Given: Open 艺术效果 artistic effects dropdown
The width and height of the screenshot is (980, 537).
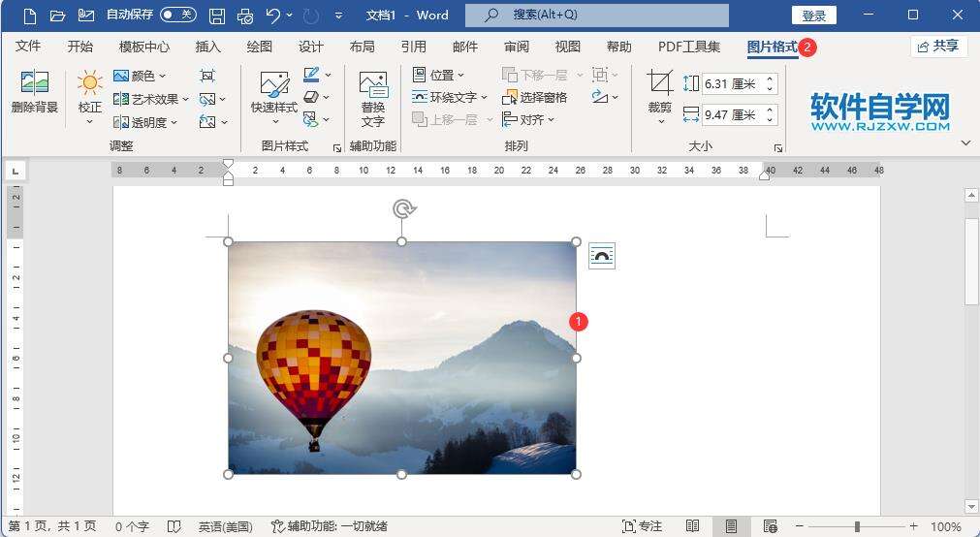Looking at the screenshot, I should click(150, 99).
